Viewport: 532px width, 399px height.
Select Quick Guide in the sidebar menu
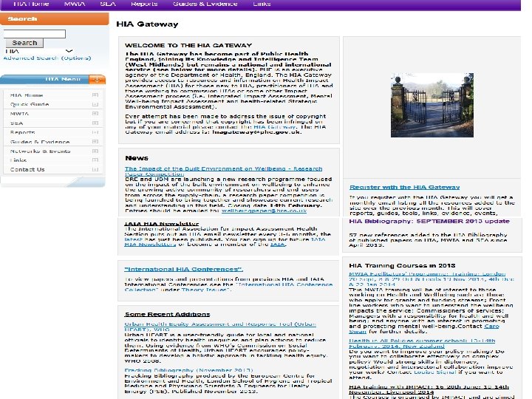(30, 104)
